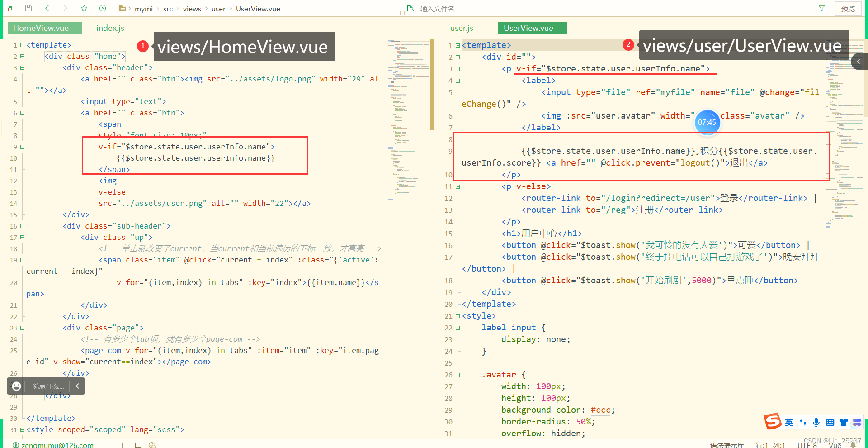Collapse line 6 anchor tag in left editor
Image resolution: width=868 pixels, height=448 pixels.
22,113
